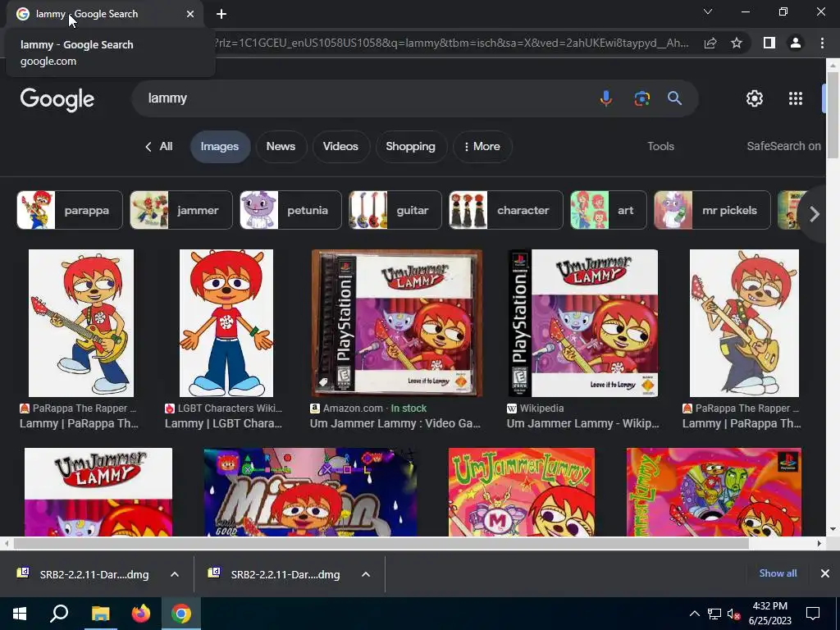Image resolution: width=840 pixels, height=630 pixels.
Task: Open LGBT Characters Wiki Lammy thumbnail
Action: pyautogui.click(x=226, y=323)
